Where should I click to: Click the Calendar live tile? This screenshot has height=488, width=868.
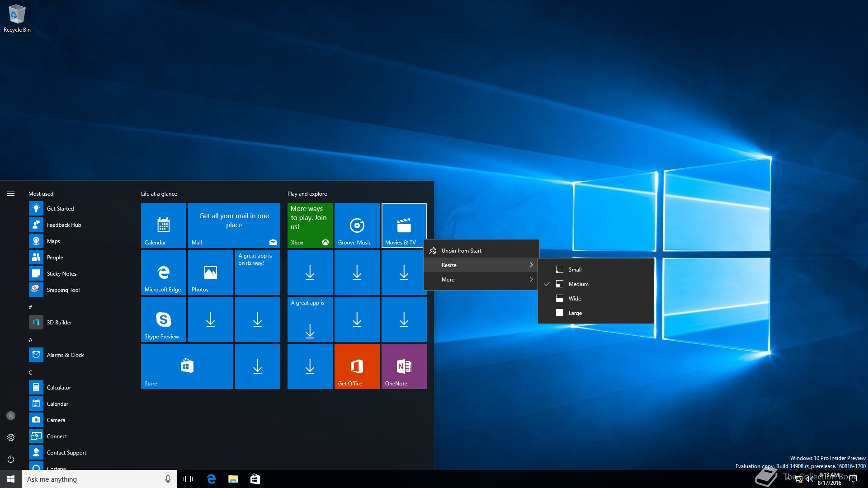[x=164, y=225]
